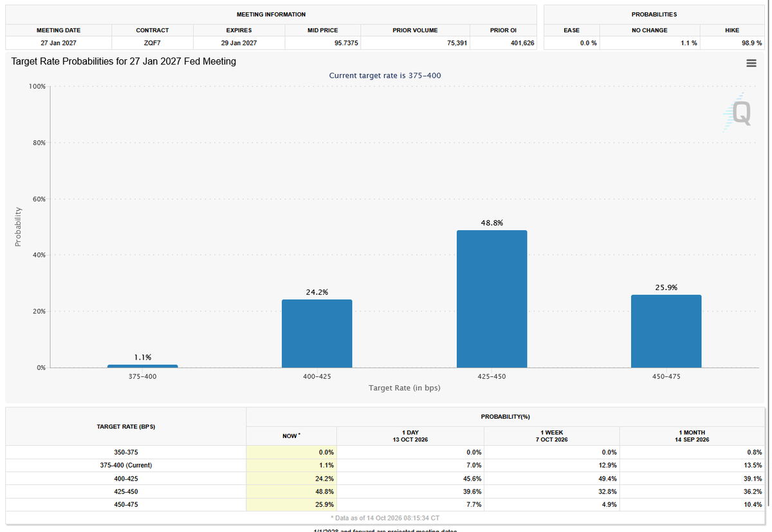
Task: Click the MID PRICE column header
Action: 323,30
